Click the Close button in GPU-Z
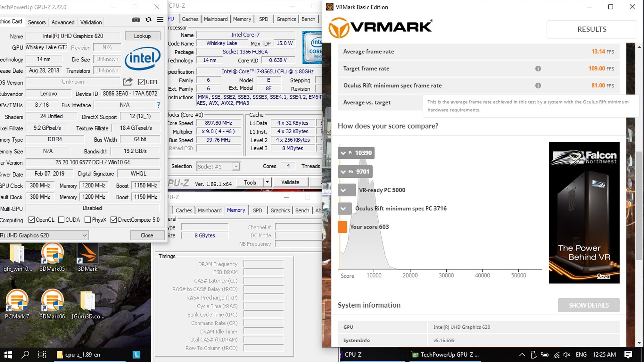Image resolution: width=644 pixels, height=362 pixels. pyautogui.click(x=147, y=235)
